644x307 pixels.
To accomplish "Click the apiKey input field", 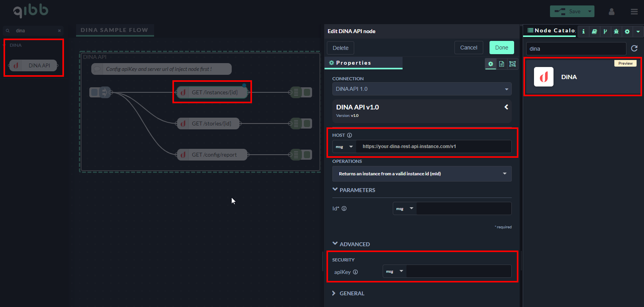I will pos(459,271).
